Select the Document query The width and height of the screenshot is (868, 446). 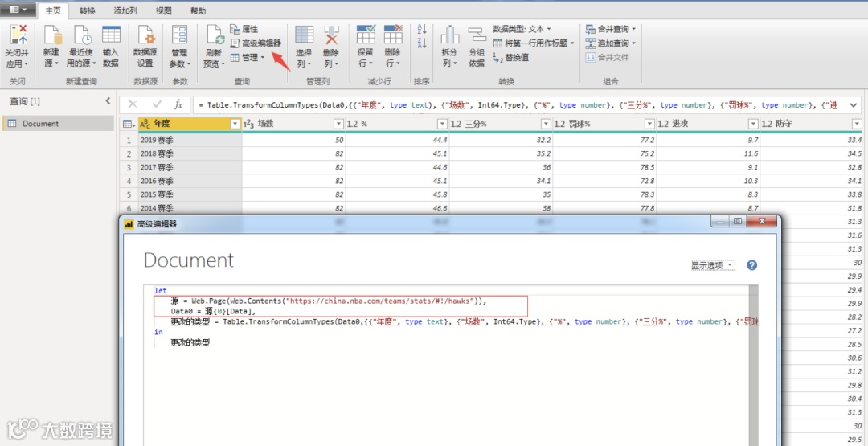[58, 124]
